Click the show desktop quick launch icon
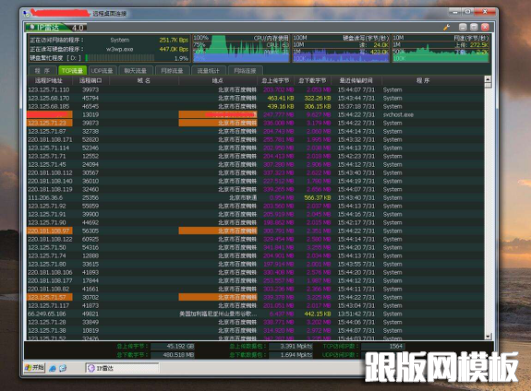531x391 pixels. [63, 368]
